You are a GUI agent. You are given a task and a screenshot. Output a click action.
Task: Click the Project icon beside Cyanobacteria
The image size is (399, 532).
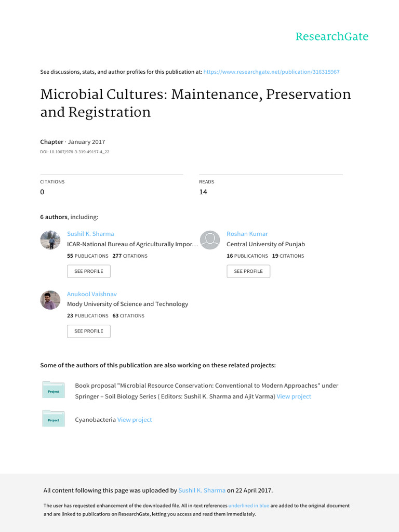pos(54,419)
